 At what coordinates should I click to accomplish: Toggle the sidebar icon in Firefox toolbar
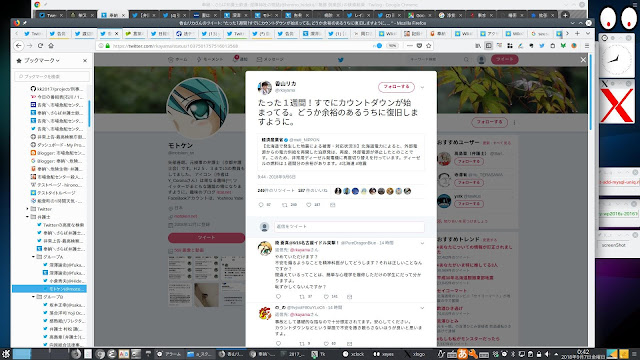pos(489,46)
